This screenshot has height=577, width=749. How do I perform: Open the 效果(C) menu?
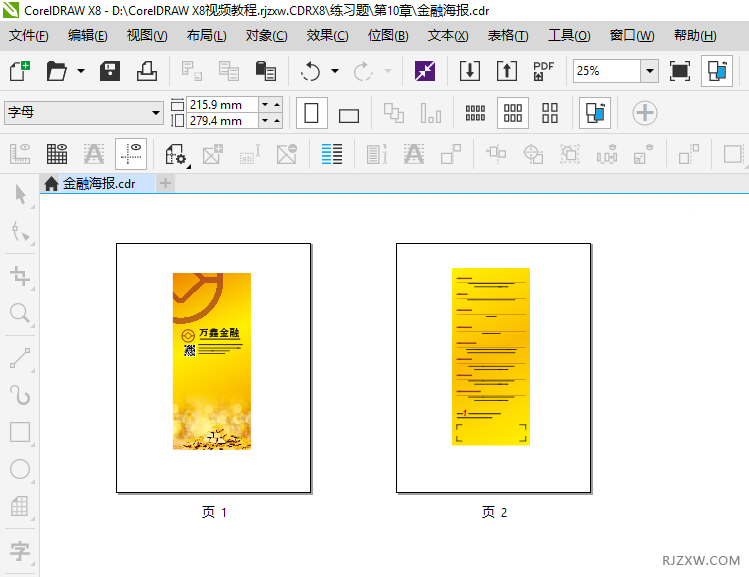click(x=327, y=35)
